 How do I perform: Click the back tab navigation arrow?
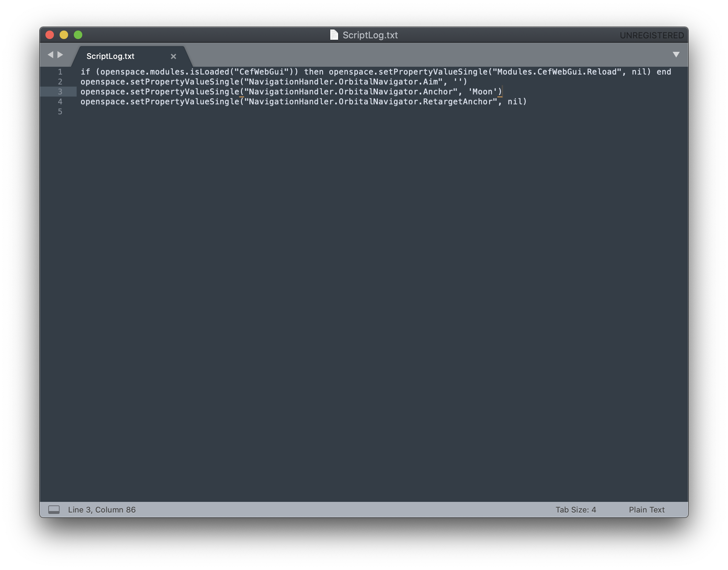tap(50, 55)
